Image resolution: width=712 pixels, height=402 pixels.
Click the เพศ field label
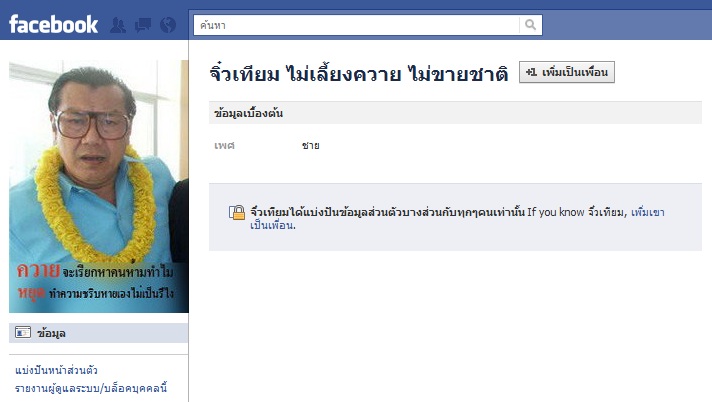[x=224, y=145]
